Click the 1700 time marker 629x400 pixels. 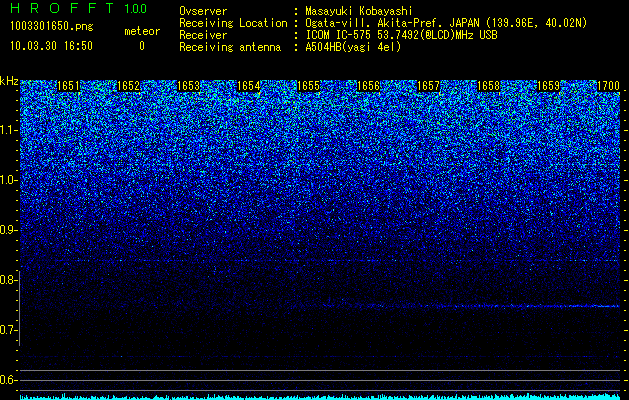tap(609, 86)
